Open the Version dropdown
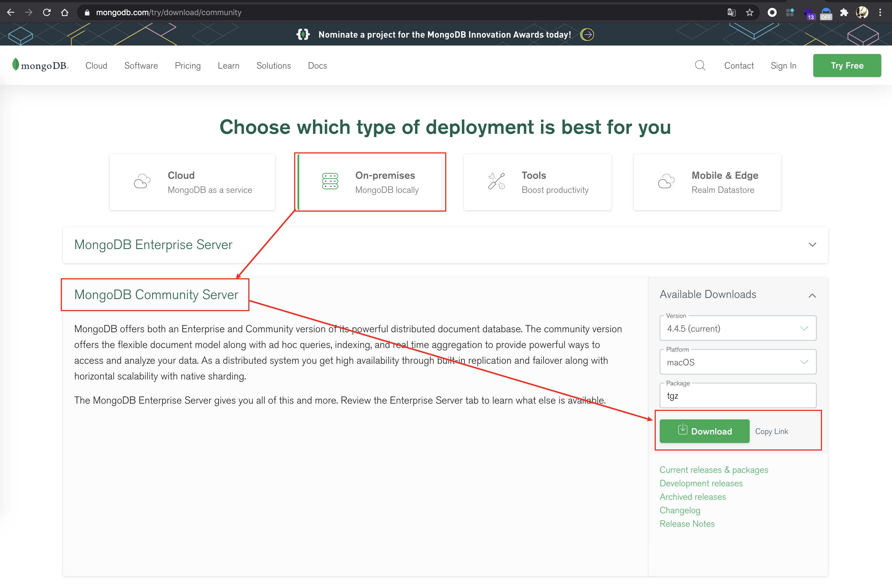Viewport: 892px width, 588px height. [737, 329]
